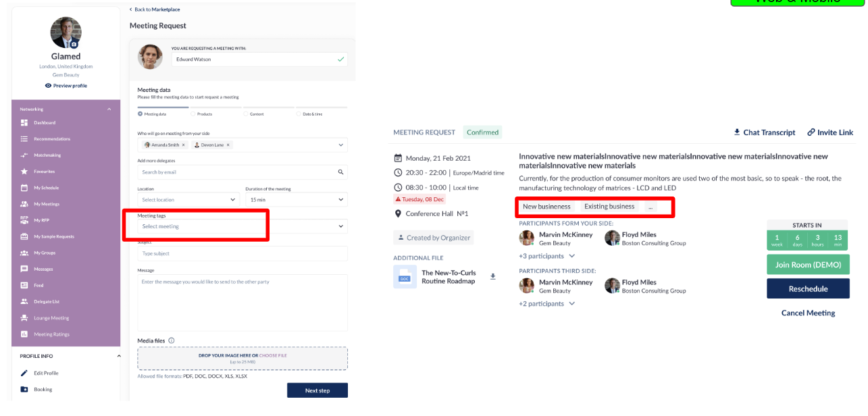Click the Conference Hall location pin icon

(397, 213)
